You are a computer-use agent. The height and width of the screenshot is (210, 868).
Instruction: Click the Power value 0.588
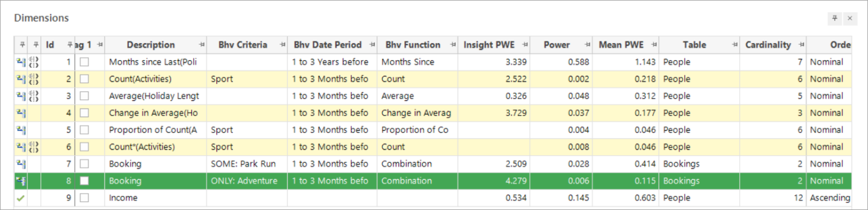pos(562,62)
